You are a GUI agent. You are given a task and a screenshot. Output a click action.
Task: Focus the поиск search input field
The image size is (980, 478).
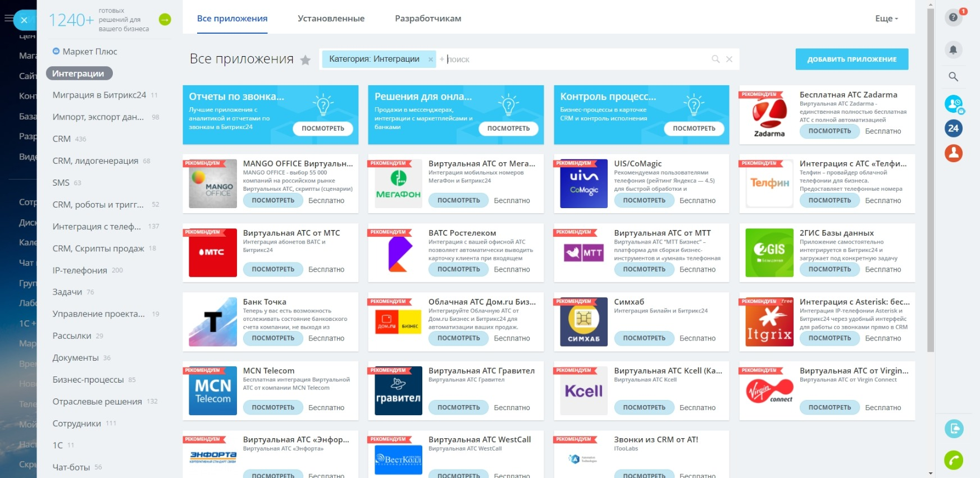(576, 59)
